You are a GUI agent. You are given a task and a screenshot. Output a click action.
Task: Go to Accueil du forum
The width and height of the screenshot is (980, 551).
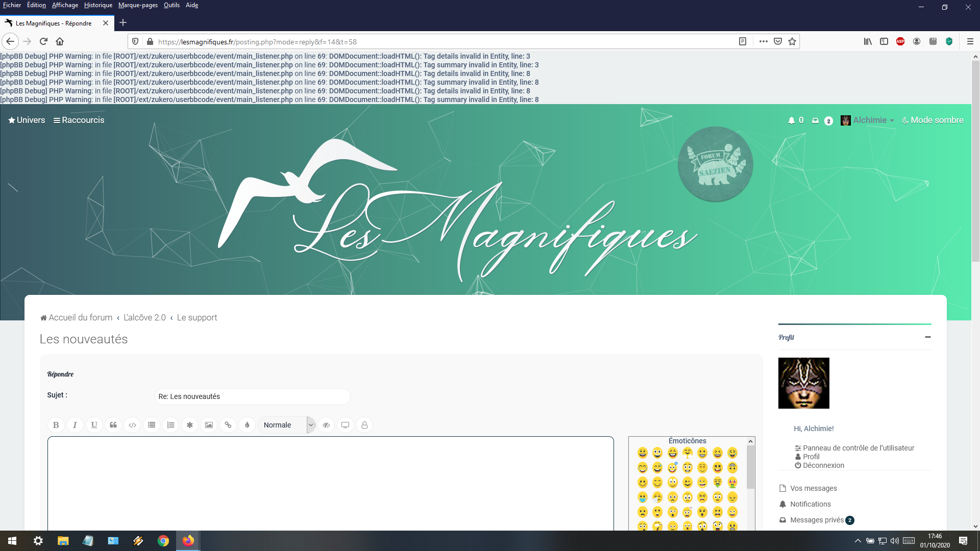pyautogui.click(x=77, y=317)
